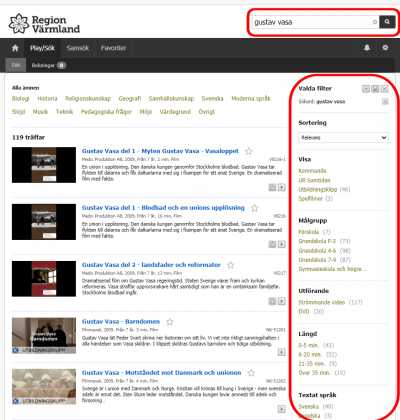Screen dimensions: 400x420
Task: Clear the search field text
Action: (x=375, y=22)
